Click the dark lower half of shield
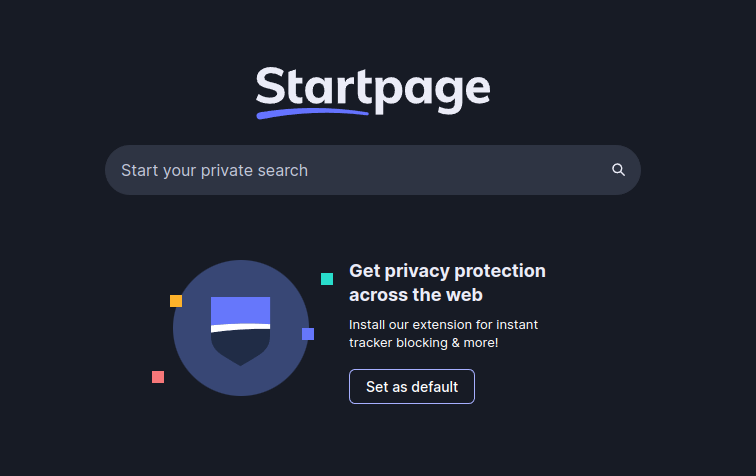Viewport: 756px width, 476px height. pos(241,347)
